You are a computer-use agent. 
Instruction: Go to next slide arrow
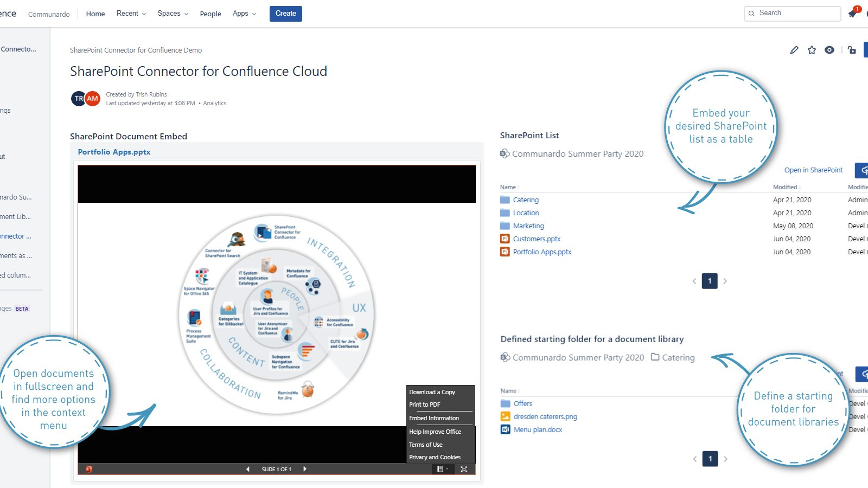pyautogui.click(x=305, y=469)
